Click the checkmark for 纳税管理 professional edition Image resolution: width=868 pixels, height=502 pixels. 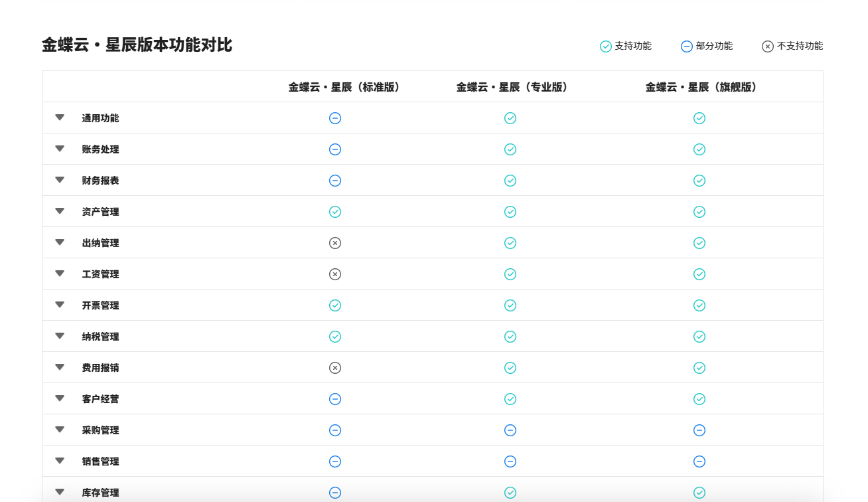[510, 336]
